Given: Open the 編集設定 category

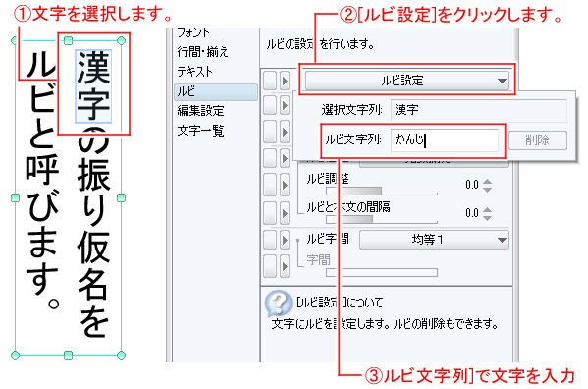Looking at the screenshot, I should coord(200,111).
